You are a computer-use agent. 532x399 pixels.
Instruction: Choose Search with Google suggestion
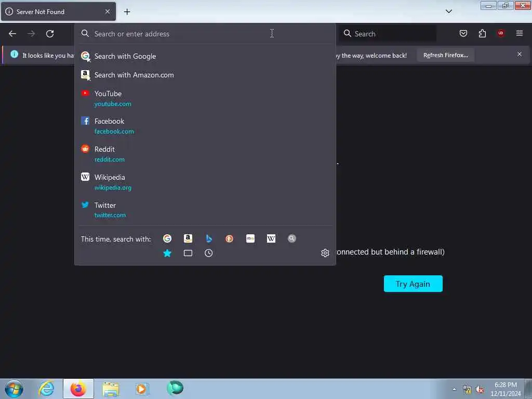click(205, 56)
